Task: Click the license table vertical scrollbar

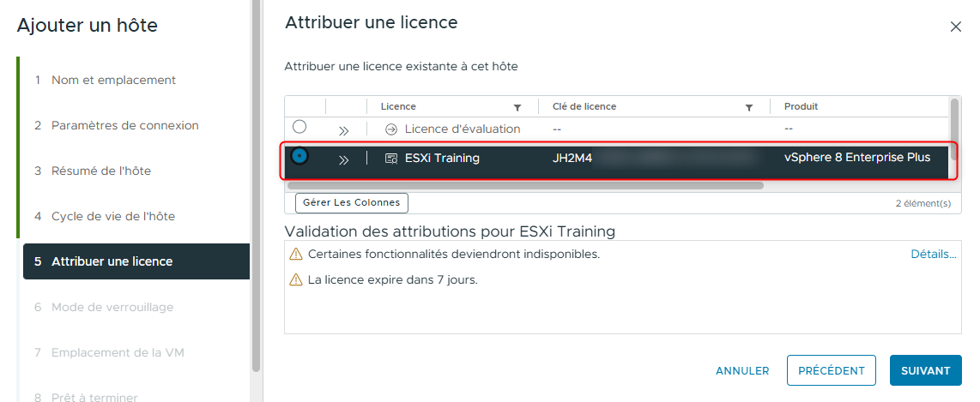Action: [x=954, y=129]
